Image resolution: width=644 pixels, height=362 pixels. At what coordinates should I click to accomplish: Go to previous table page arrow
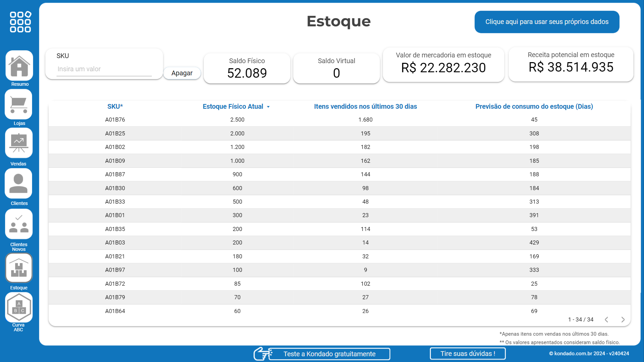(x=607, y=319)
